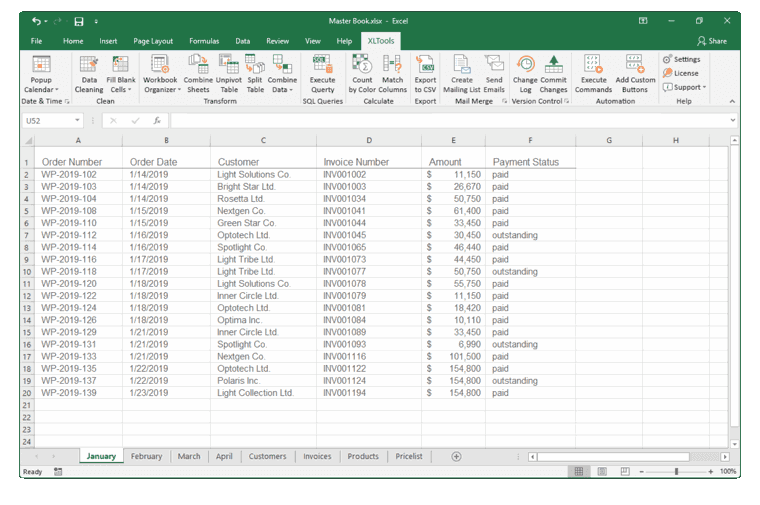Run Combine Sheets tool
Image resolution: width=760 pixels, height=505 pixels.
click(x=198, y=74)
